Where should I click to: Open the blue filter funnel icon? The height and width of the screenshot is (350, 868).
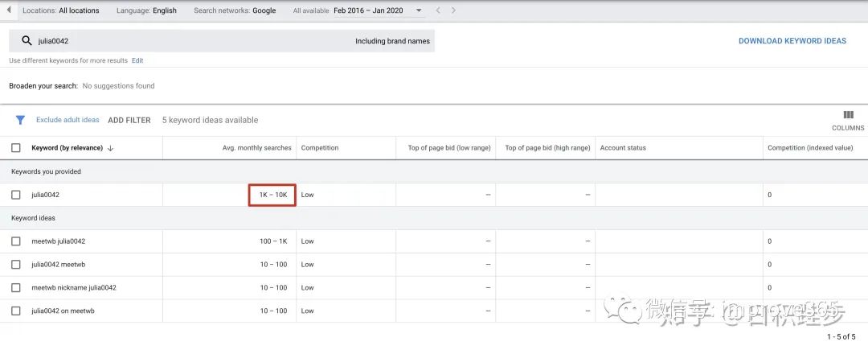20,120
